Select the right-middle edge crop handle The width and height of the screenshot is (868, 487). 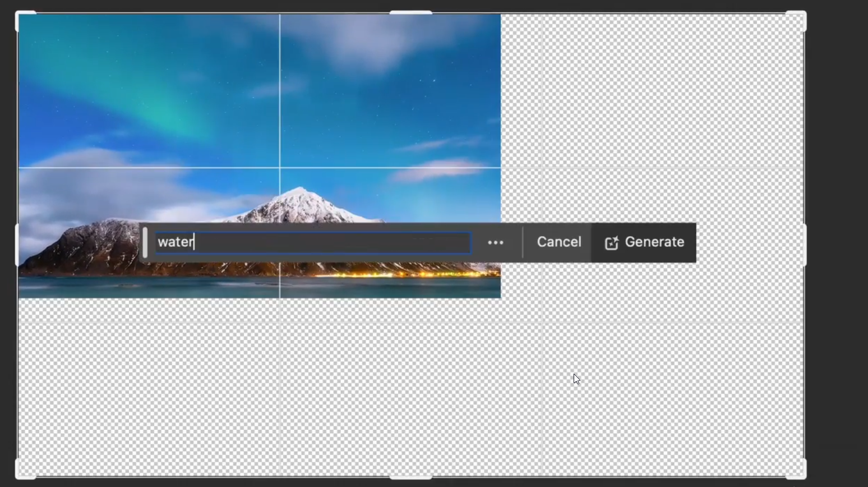point(805,245)
